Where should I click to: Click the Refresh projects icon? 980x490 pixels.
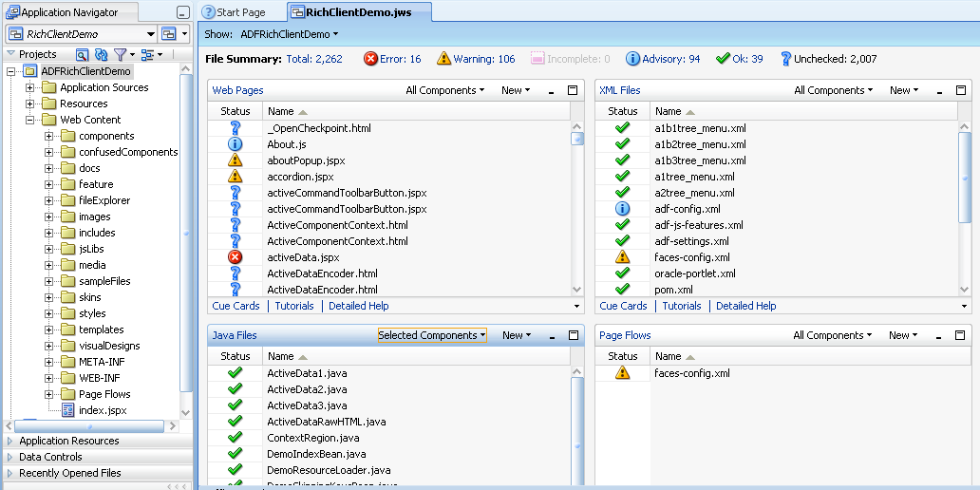point(101,55)
